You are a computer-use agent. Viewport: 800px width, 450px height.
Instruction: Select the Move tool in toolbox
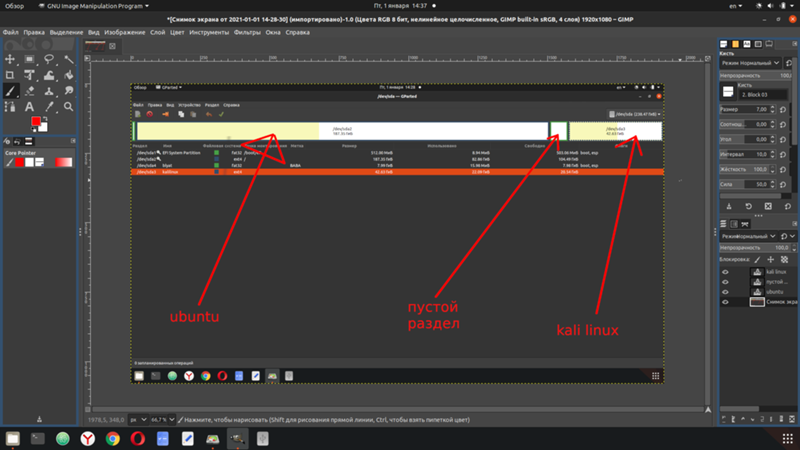click(10, 60)
